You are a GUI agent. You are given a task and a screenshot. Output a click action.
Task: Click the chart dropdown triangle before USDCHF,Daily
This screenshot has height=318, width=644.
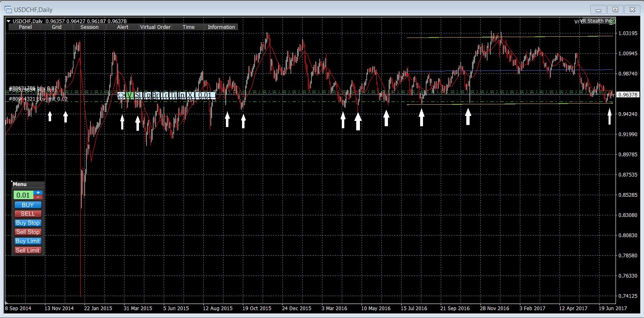click(x=8, y=21)
